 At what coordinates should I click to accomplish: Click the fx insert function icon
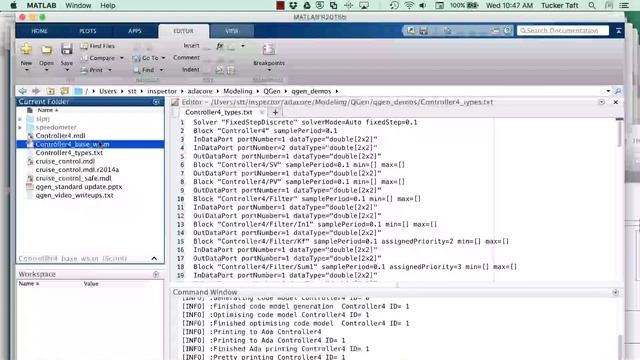click(220, 46)
